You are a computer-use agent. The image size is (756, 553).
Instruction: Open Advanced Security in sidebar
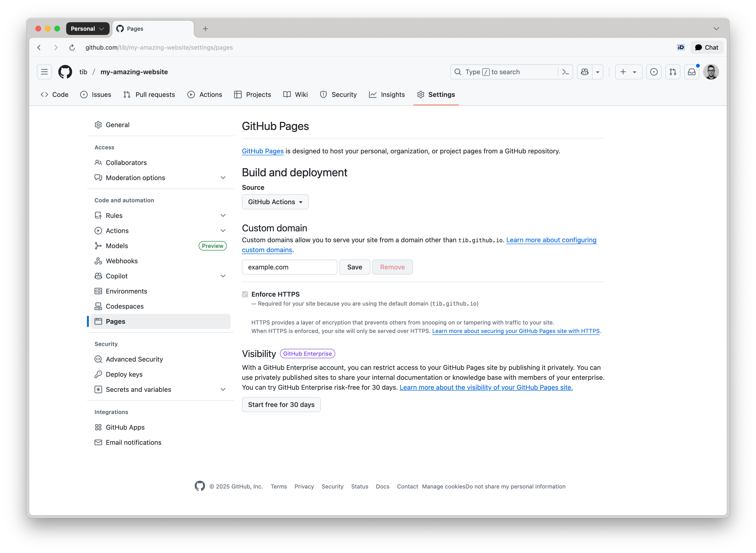[x=161, y=359]
